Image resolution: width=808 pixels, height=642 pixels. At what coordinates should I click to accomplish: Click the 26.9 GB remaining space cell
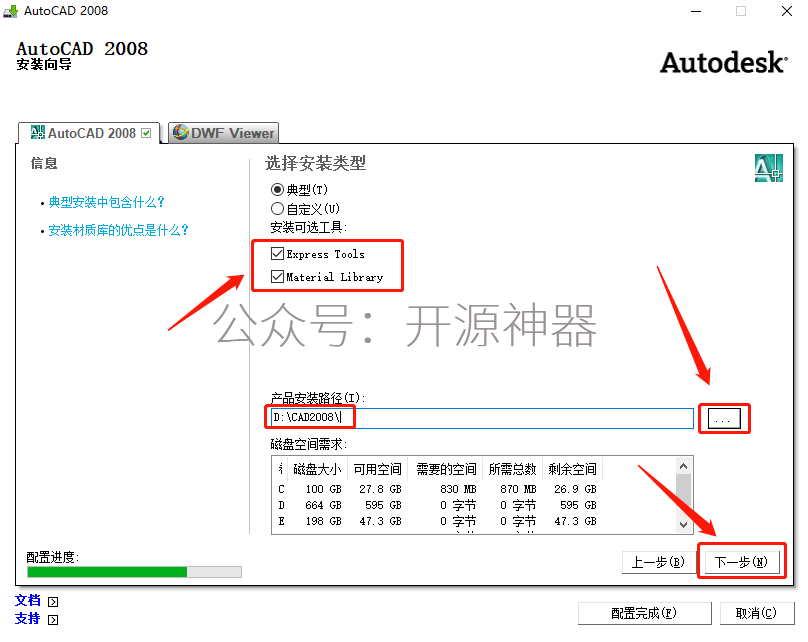click(x=575, y=489)
